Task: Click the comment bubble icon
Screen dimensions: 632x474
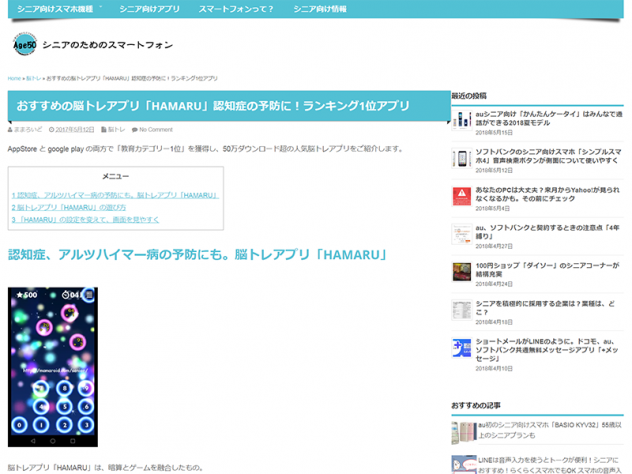Action: [135, 129]
